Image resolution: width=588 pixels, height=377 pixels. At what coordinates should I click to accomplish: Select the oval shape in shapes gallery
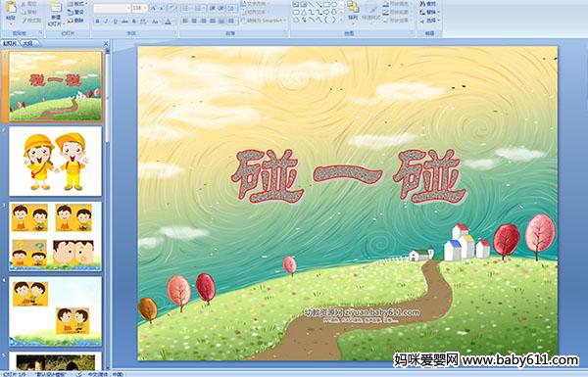coord(333,5)
